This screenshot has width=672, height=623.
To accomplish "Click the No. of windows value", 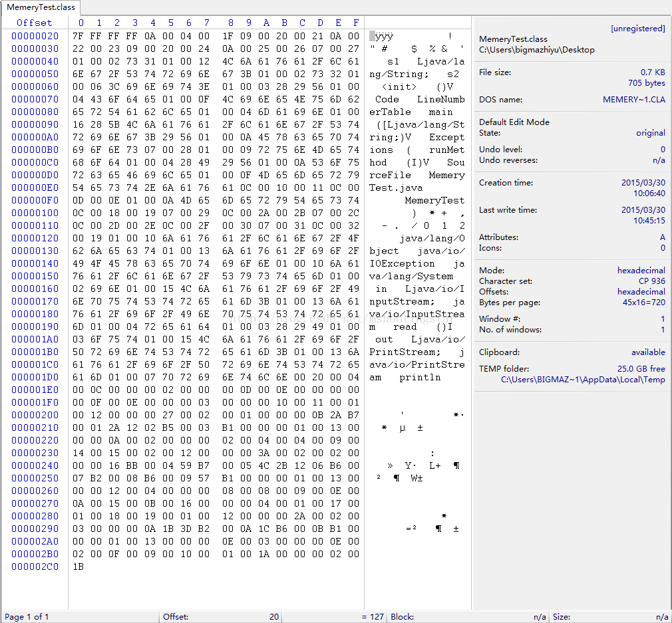I will click(663, 330).
